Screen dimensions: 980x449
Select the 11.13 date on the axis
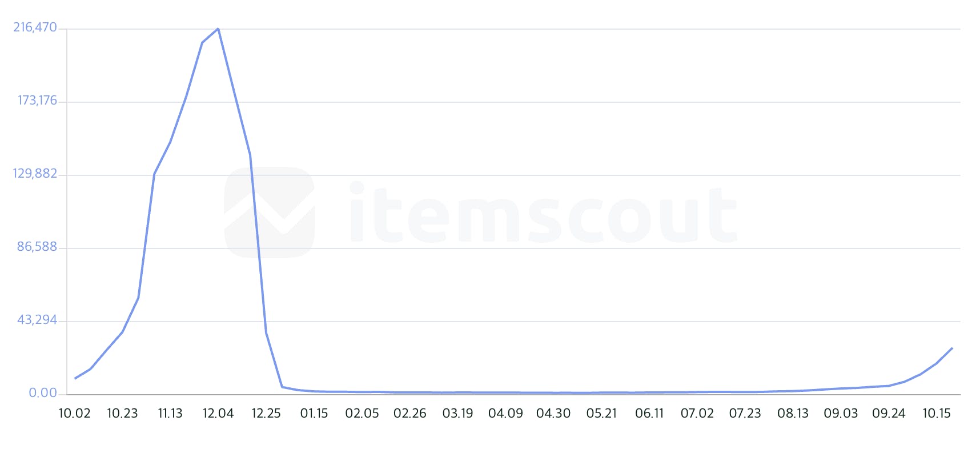pos(170,414)
